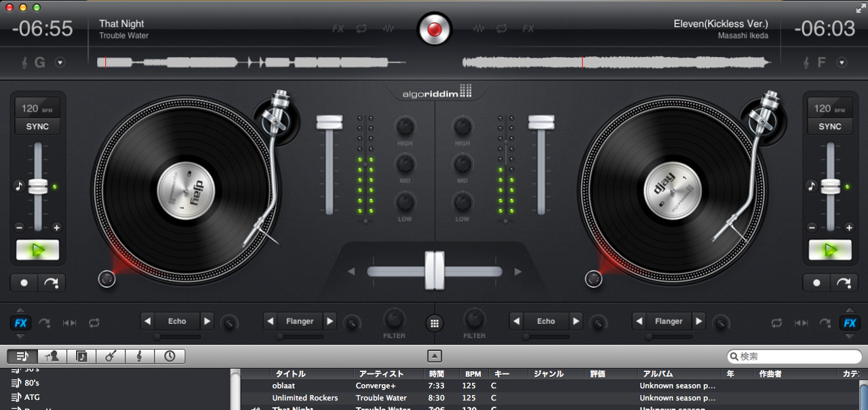Play the left deck

tap(38, 250)
